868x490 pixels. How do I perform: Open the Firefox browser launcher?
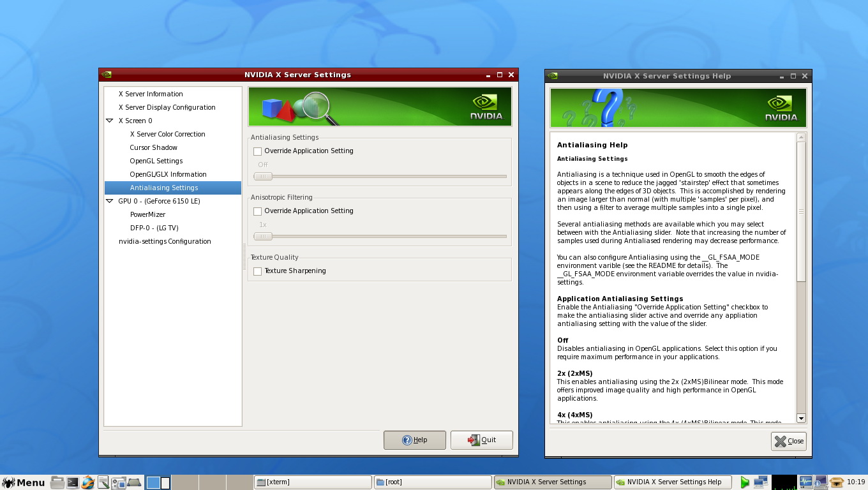(x=87, y=482)
